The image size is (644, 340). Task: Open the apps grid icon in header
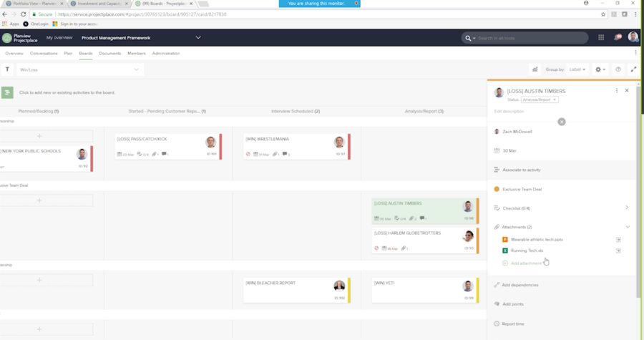pos(601,37)
